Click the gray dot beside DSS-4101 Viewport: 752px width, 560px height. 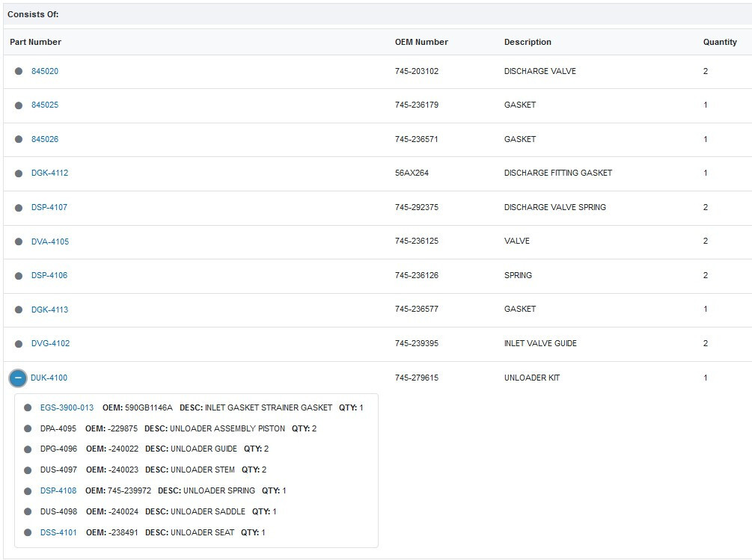[x=28, y=532]
